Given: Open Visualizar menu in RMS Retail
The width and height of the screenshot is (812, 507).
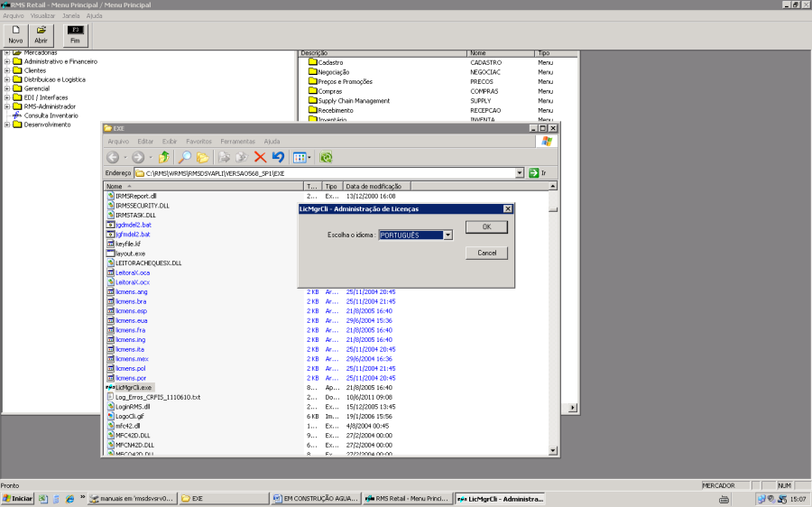Looking at the screenshot, I should click(42, 16).
